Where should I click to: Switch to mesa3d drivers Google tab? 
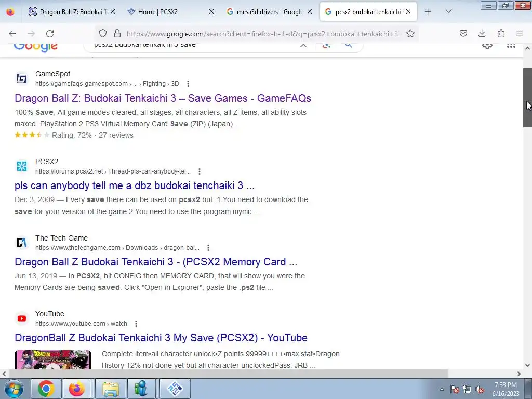(268, 11)
